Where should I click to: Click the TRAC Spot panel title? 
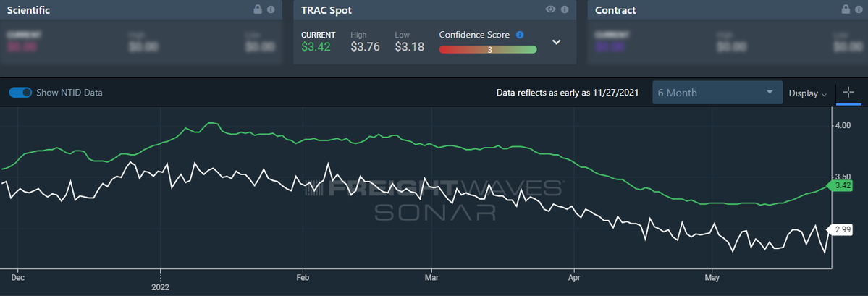pos(326,10)
